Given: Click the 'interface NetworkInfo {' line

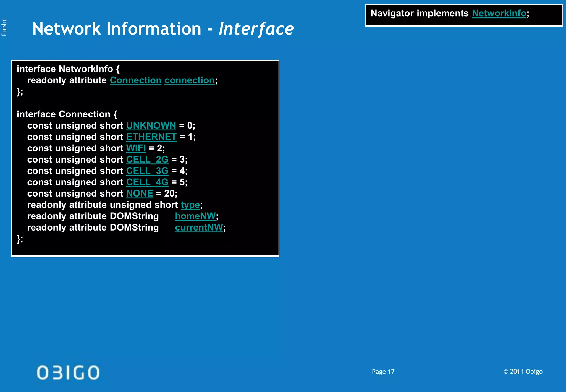Looking at the screenshot, I should pyautogui.click(x=68, y=69).
